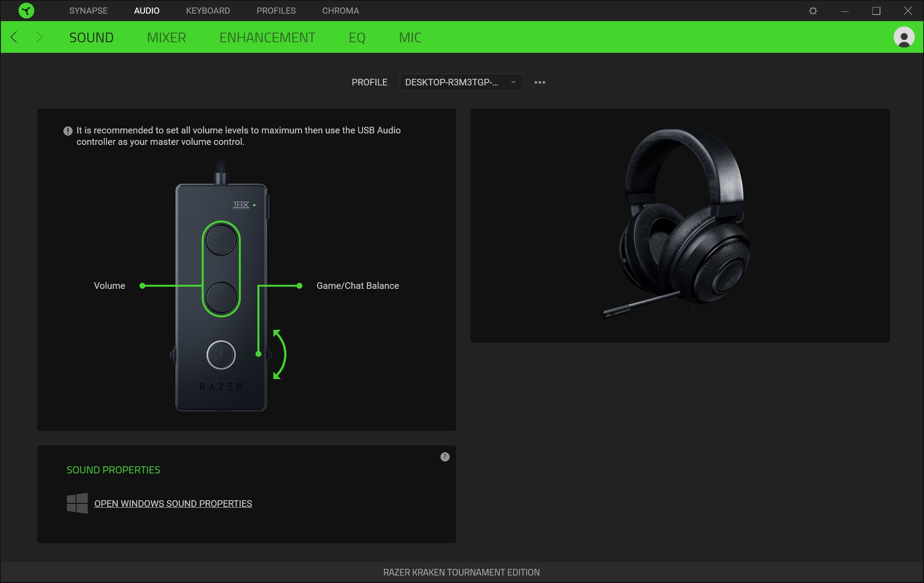Select the EQ subtab
Screen dimensions: 924x583
pos(357,37)
